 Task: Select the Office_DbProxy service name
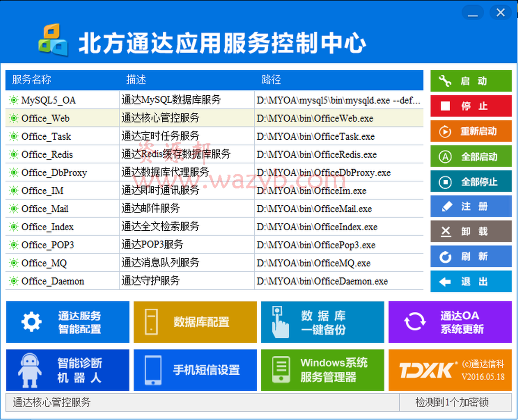[54, 173]
